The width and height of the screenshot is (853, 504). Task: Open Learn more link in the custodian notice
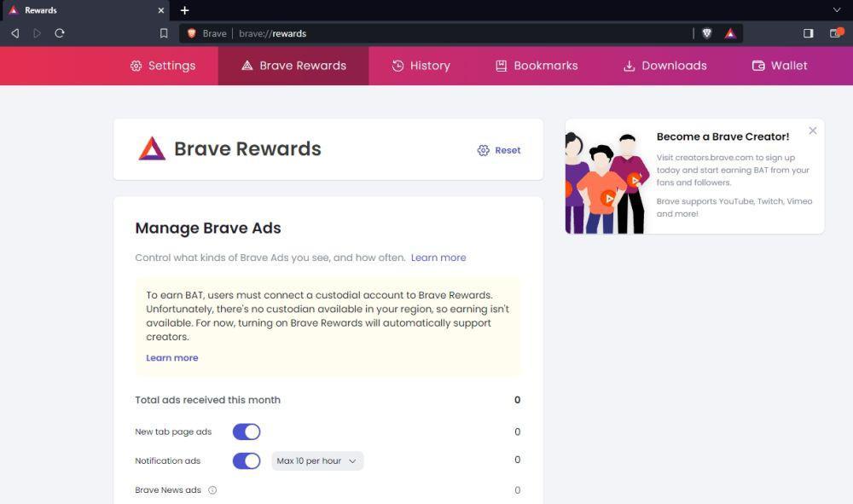click(x=172, y=358)
